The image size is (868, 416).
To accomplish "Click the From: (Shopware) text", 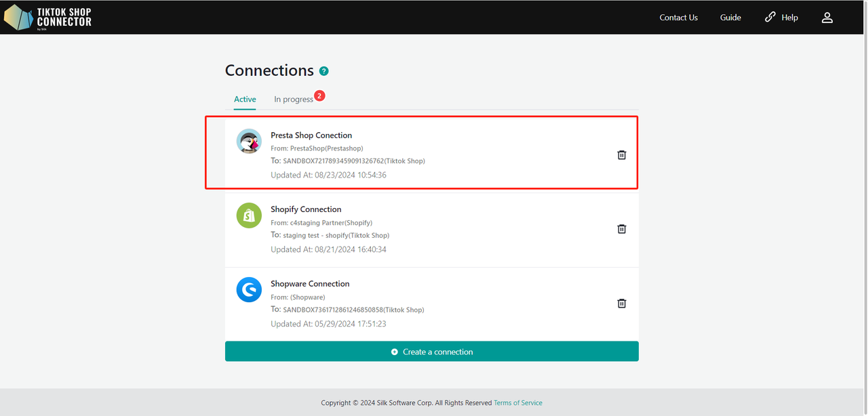I will (298, 297).
